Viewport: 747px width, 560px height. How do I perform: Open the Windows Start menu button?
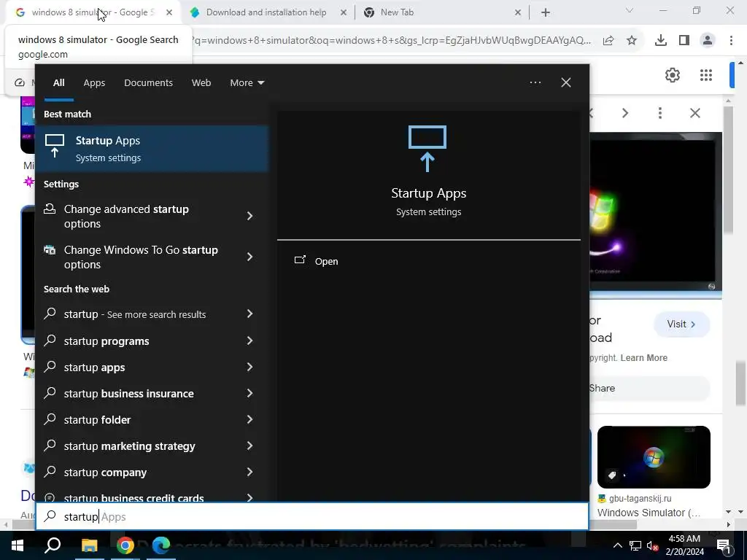click(x=18, y=545)
